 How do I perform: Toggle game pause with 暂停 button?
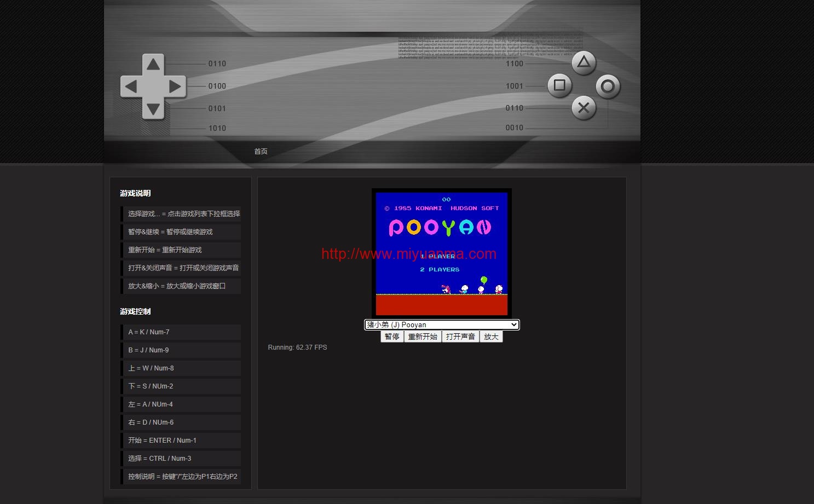[x=392, y=337]
